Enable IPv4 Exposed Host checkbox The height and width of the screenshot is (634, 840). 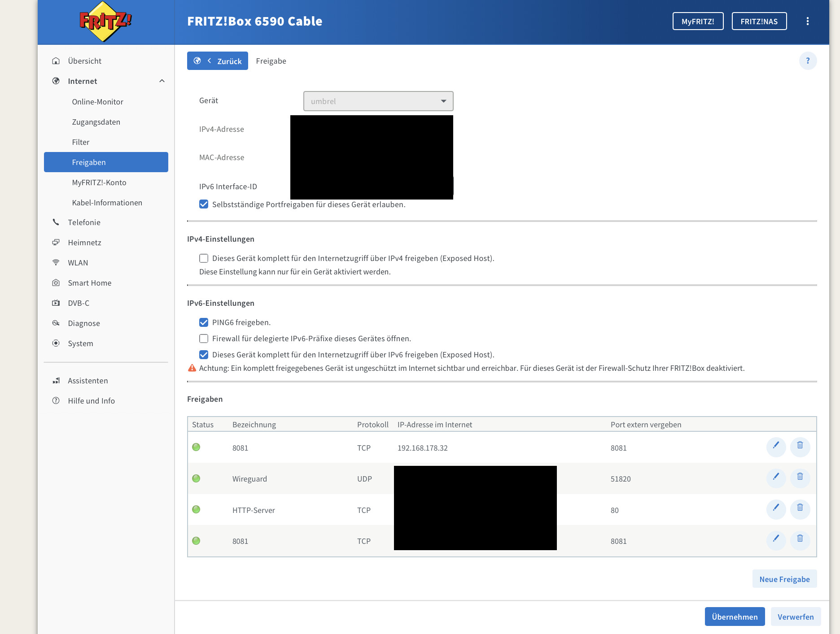click(x=204, y=258)
